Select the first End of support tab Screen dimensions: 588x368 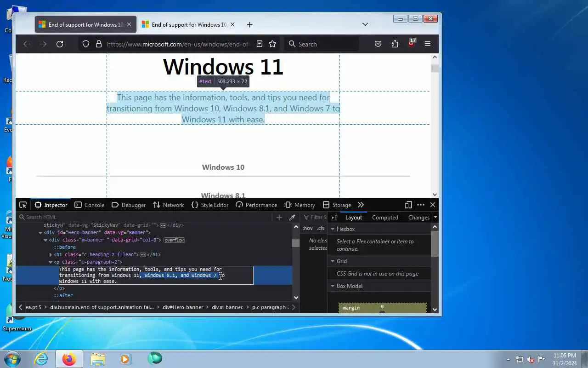tap(85, 25)
